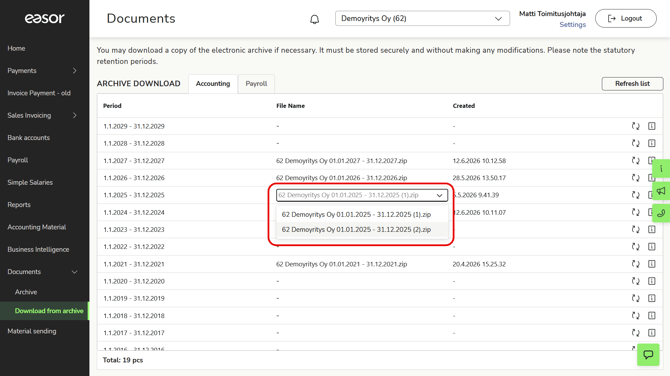This screenshot has height=376, width=670.
Task: Regenerate archive for 1.1.2020 - 31.12.2020
Action: [635, 281]
